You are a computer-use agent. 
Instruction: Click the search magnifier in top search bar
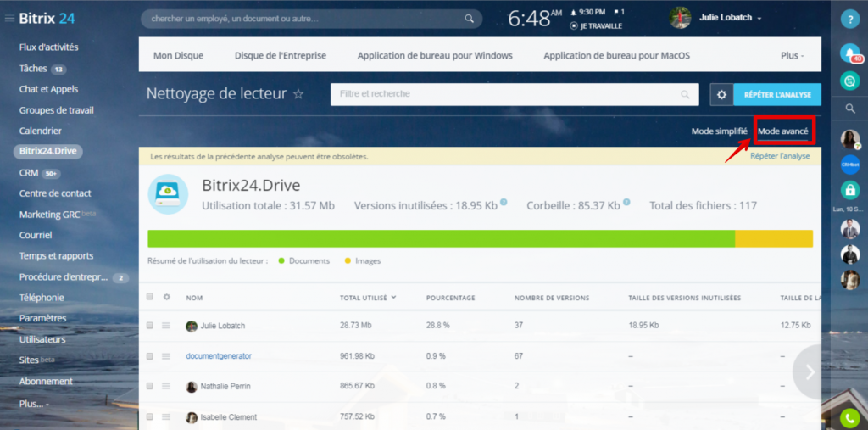click(469, 19)
